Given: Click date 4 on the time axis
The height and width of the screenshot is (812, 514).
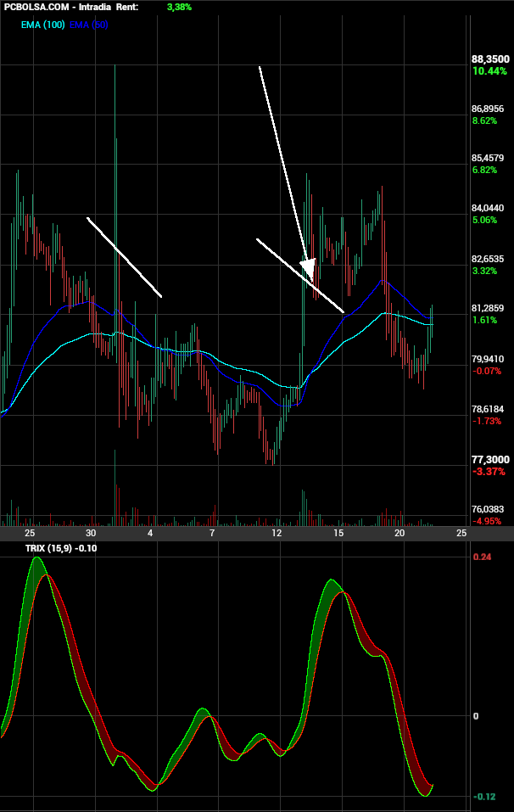Looking at the screenshot, I should pyautogui.click(x=150, y=533).
